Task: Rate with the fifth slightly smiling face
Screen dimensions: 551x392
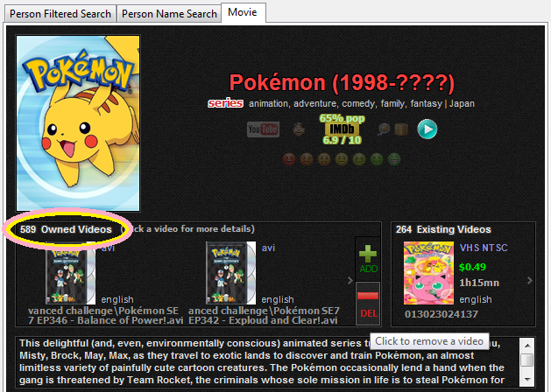Action: tap(359, 159)
